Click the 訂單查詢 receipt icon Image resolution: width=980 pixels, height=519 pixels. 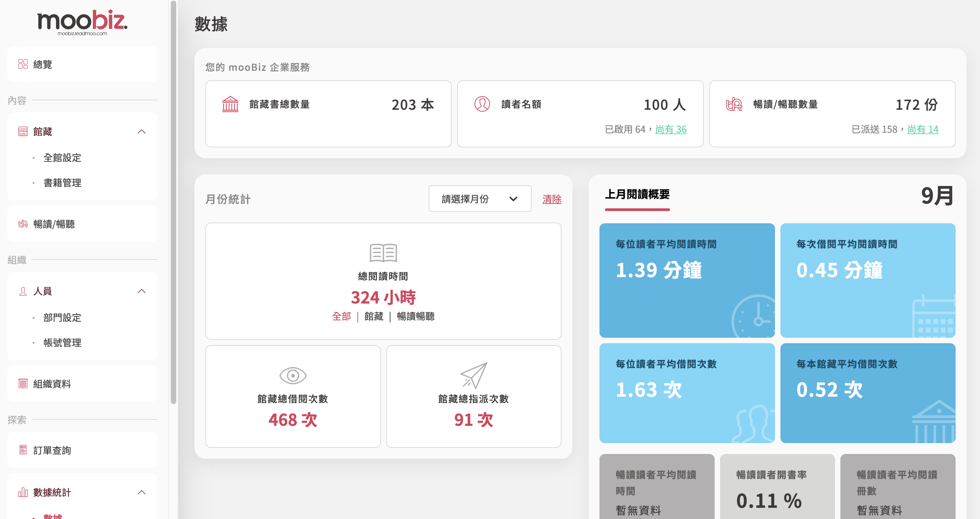tap(23, 450)
